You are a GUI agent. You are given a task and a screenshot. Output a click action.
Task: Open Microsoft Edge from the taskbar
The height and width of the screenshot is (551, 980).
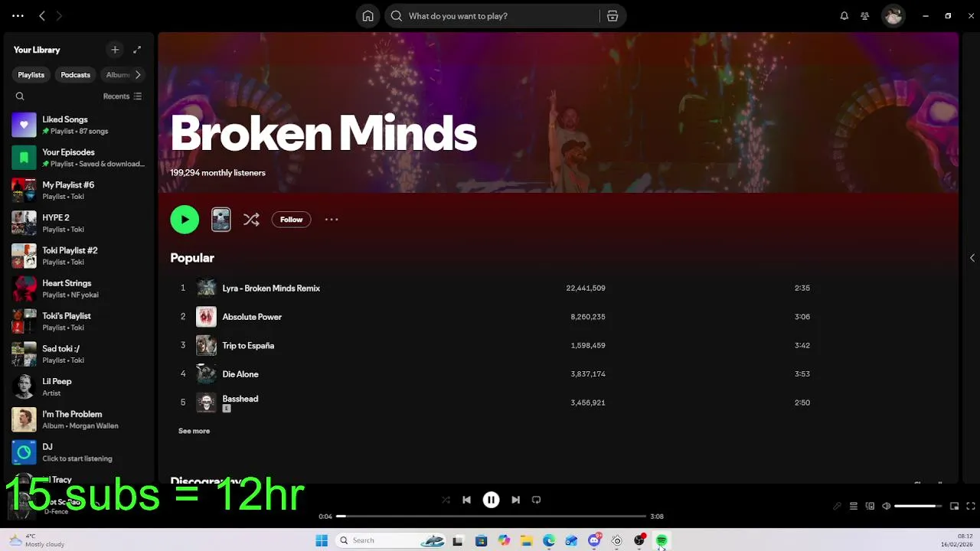(x=549, y=540)
